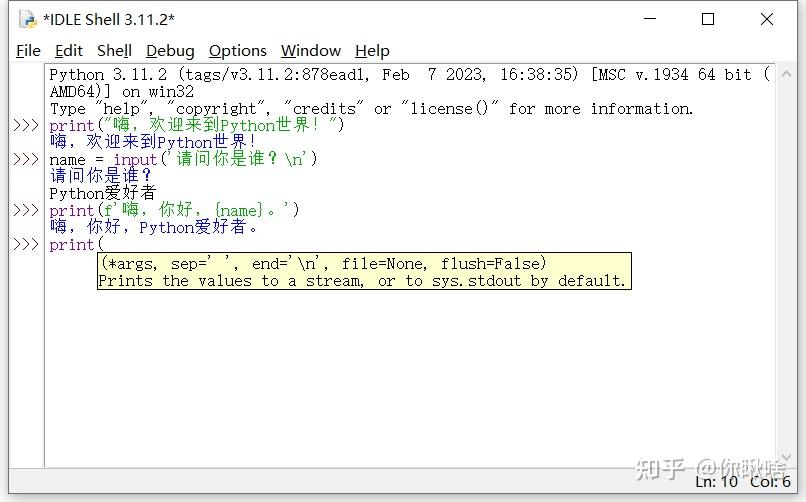Click the IDLE Python icon in title bar
This screenshot has height=502, width=806.
[x=28, y=20]
